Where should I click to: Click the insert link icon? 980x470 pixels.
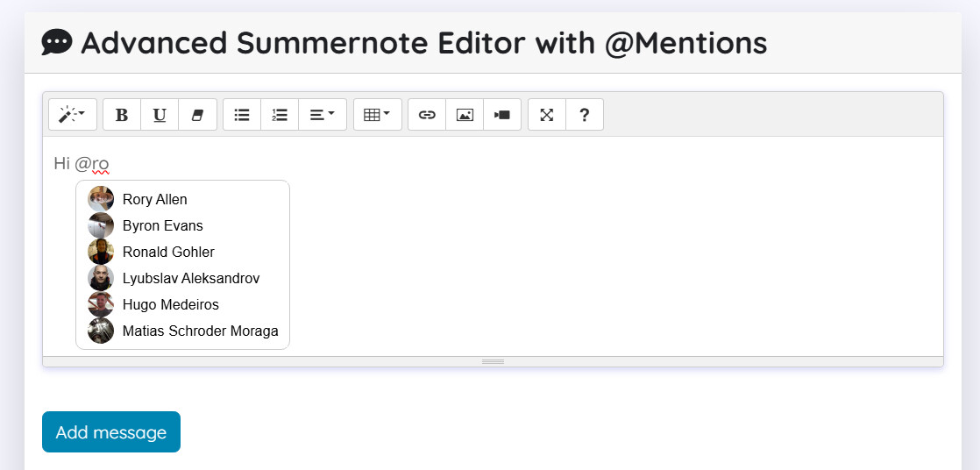[x=427, y=114]
